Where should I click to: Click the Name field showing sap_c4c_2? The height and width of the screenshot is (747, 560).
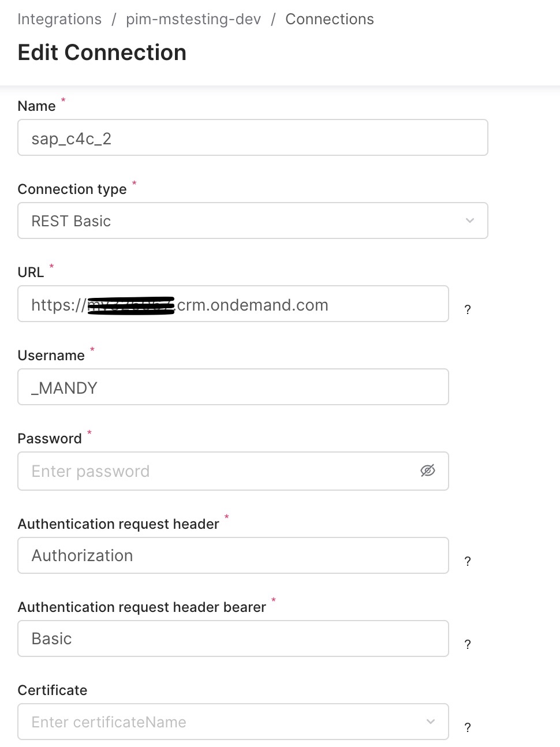(252, 137)
